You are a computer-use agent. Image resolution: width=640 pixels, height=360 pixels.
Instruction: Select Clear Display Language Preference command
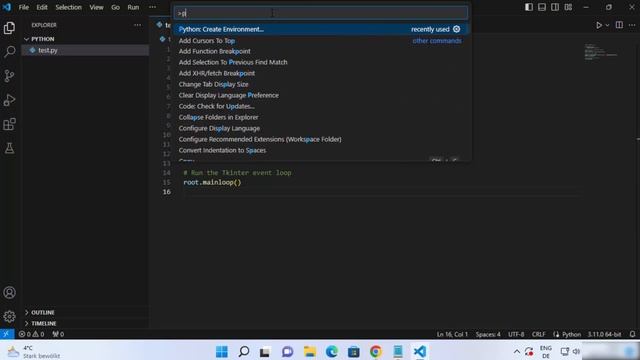click(321, 96)
